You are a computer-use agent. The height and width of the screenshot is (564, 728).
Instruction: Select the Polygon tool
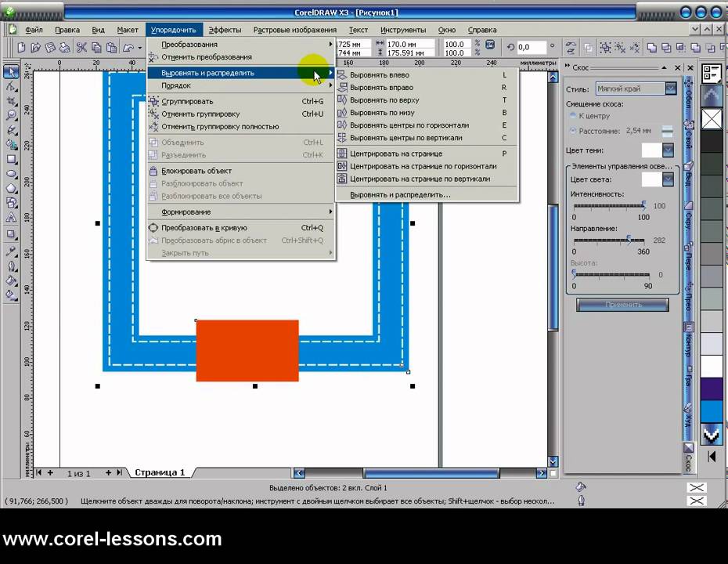click(11, 188)
